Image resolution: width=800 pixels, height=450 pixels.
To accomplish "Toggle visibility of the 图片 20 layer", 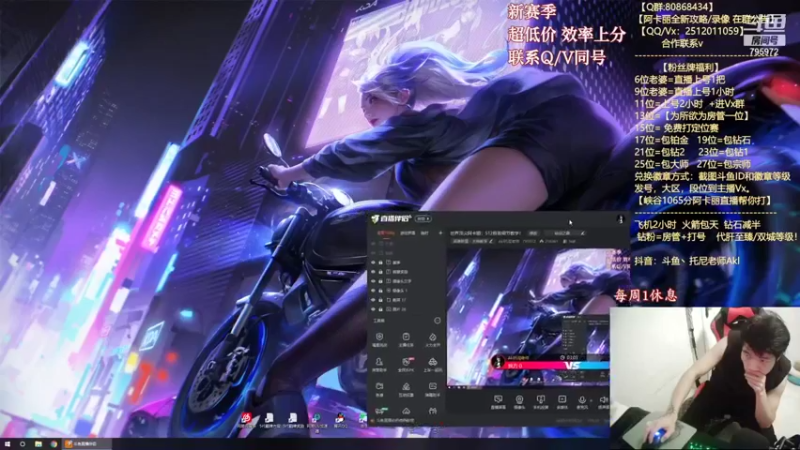I will 373,309.
